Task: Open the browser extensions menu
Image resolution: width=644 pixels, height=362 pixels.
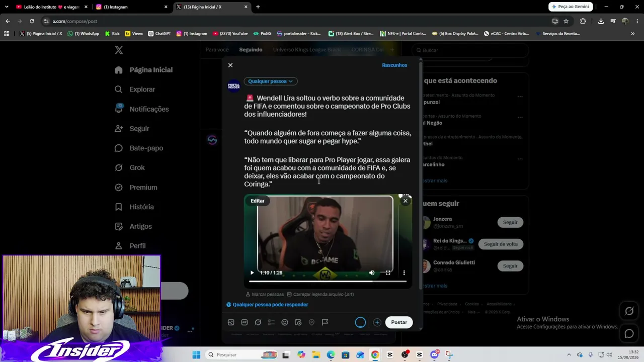Action: coord(583,21)
